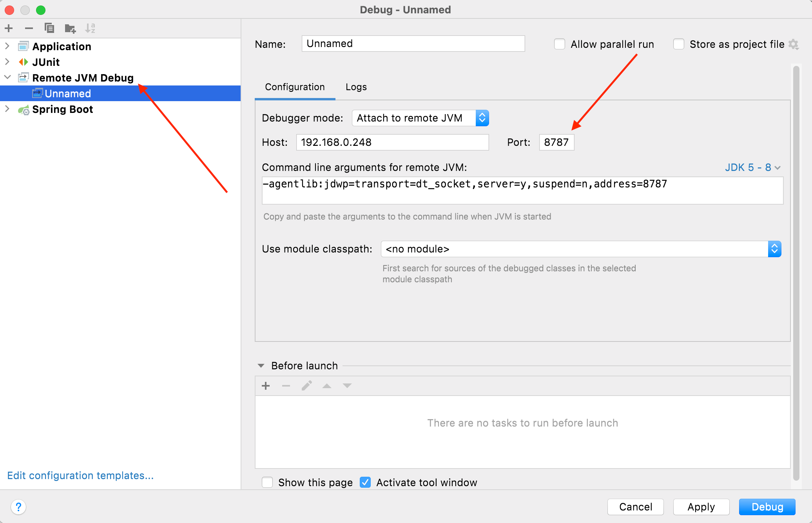Click the Cancel button
Screen dimensions: 812x523
(x=635, y=507)
